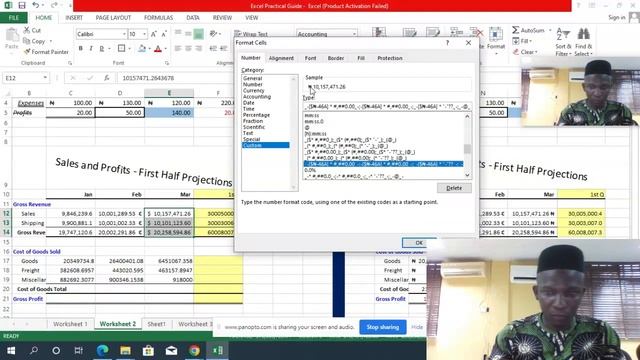Click the Type format code input field
The height and width of the screenshot is (360, 640).
click(x=387, y=106)
